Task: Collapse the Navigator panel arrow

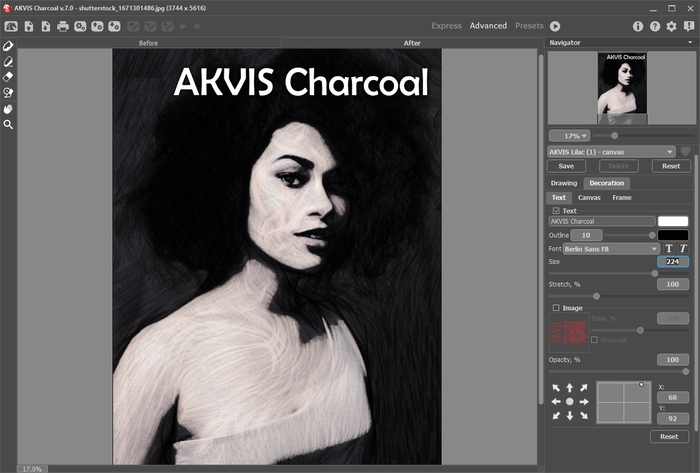Action: pos(690,42)
